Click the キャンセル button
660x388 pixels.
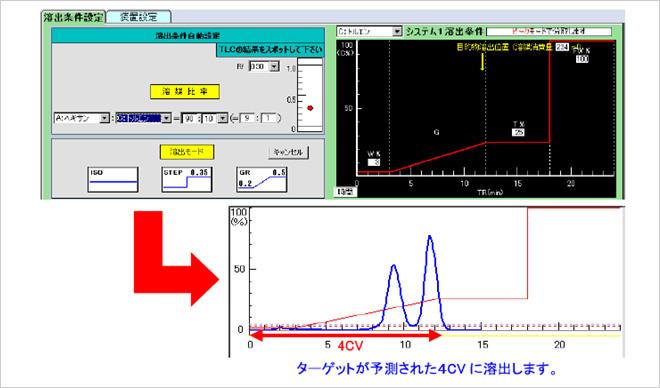(288, 152)
